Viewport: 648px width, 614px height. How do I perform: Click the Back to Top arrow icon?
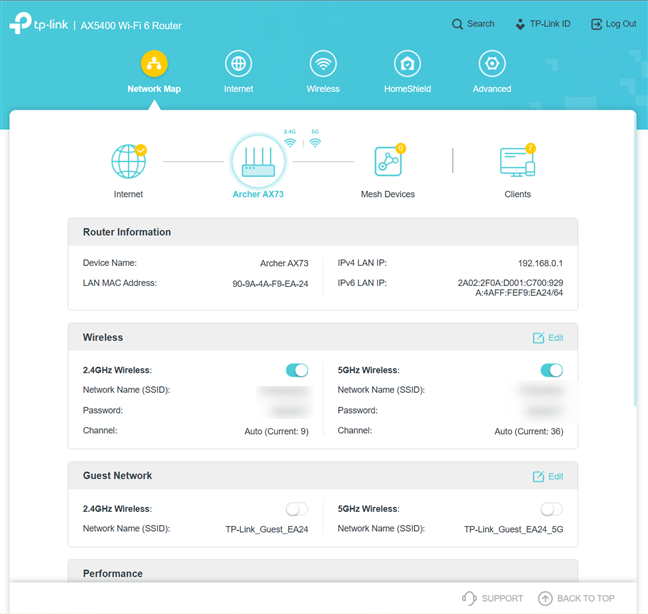[545, 598]
